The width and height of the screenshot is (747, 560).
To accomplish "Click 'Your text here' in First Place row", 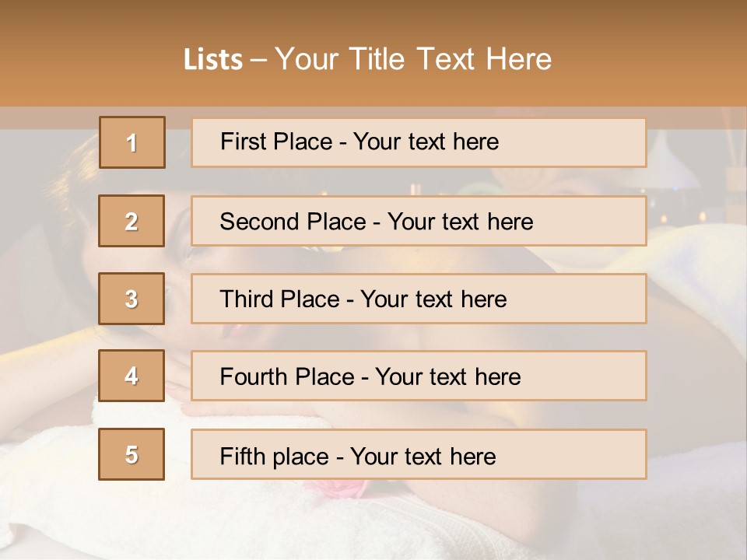I will point(426,142).
